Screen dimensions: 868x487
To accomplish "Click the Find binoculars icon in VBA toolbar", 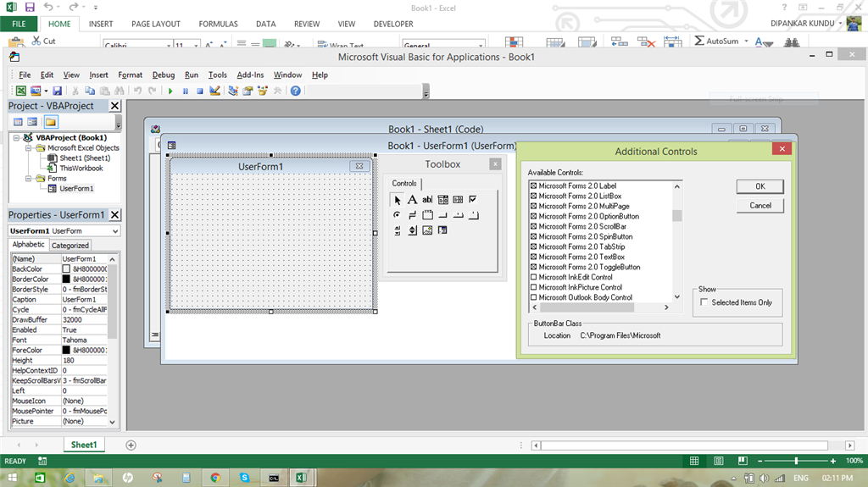I will click(x=119, y=91).
